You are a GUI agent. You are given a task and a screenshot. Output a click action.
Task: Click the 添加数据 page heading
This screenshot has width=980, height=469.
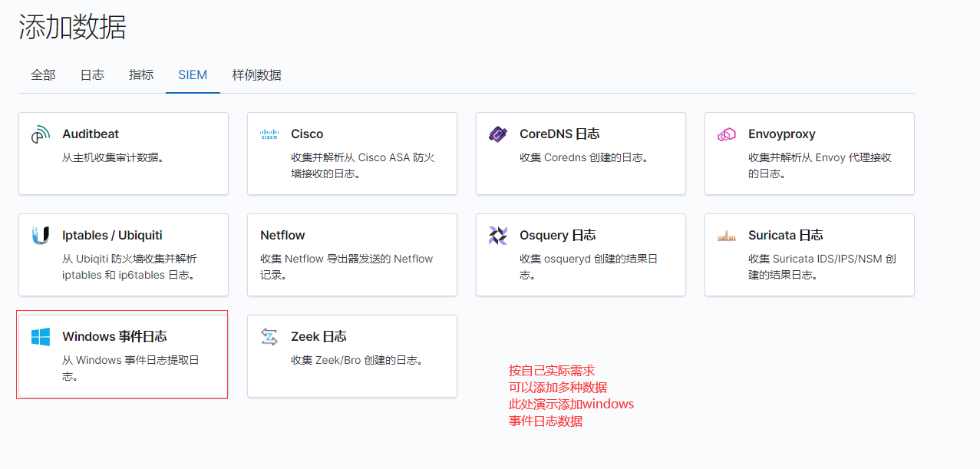tap(72, 27)
